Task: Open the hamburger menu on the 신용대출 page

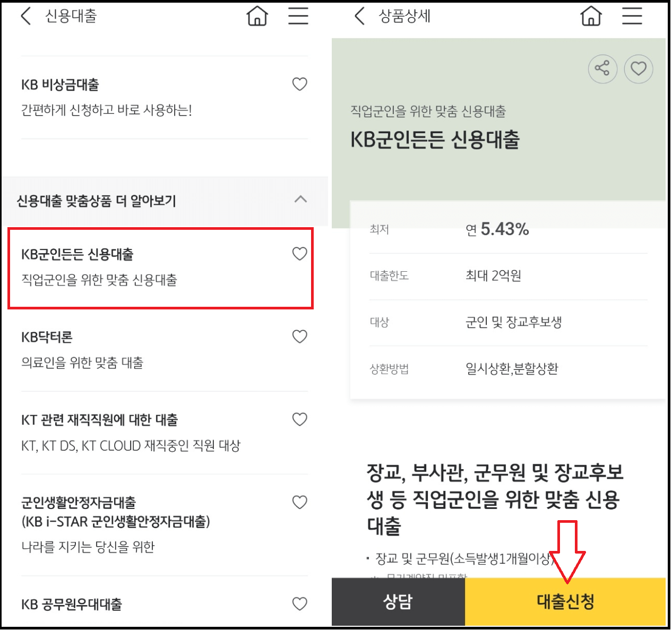Action: [298, 16]
